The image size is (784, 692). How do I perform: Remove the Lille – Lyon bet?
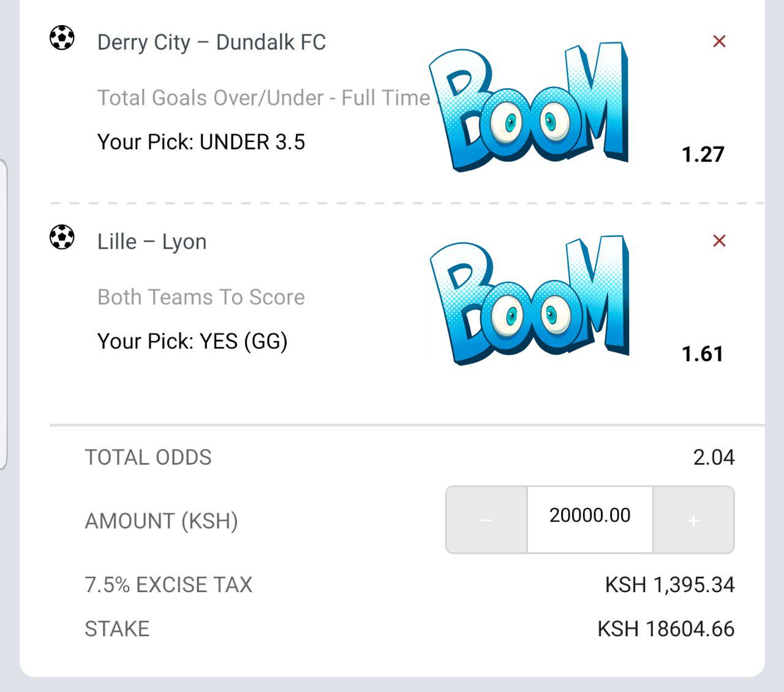click(719, 241)
